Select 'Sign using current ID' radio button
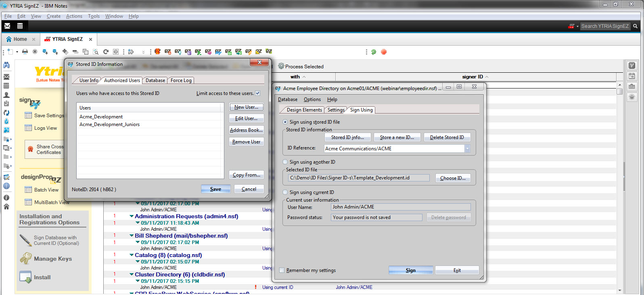Viewport: 644px width, 295px height. pyautogui.click(x=285, y=192)
